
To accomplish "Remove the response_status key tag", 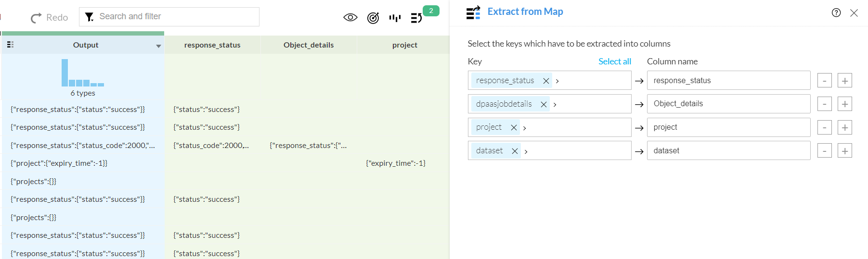I will (546, 81).
